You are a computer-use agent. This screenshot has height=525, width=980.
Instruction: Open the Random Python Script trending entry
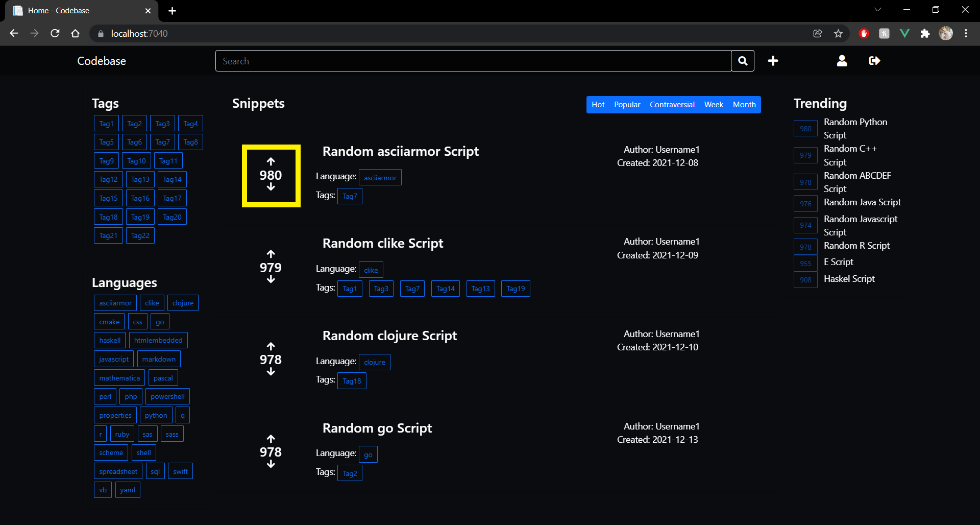tap(855, 128)
